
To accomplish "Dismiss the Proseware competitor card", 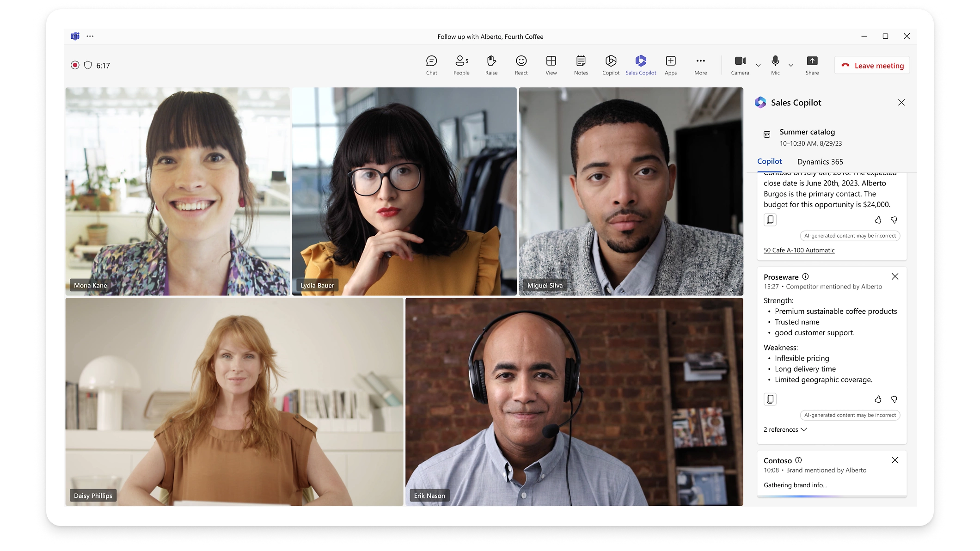I will (x=895, y=276).
